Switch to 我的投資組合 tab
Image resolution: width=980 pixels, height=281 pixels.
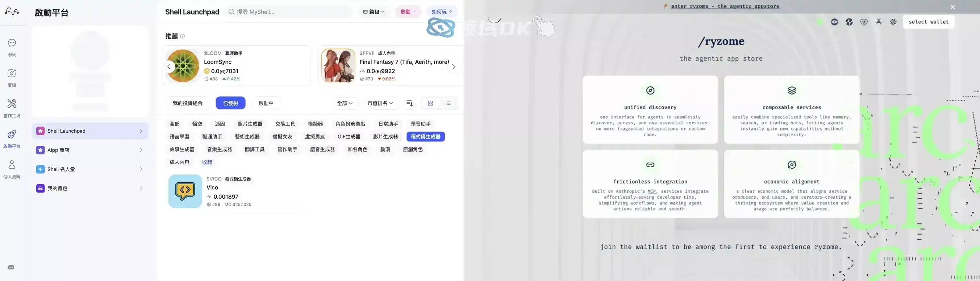click(x=188, y=103)
